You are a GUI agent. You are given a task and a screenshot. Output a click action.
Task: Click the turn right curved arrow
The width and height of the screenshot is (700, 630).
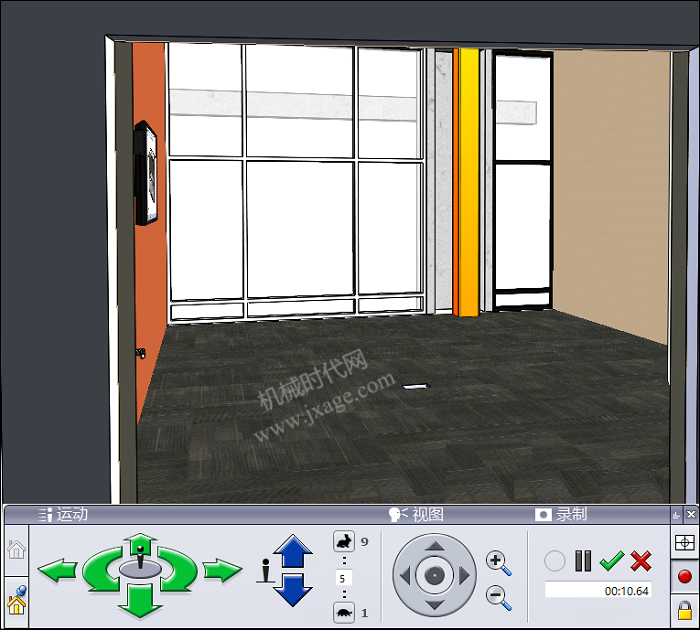[x=179, y=570]
